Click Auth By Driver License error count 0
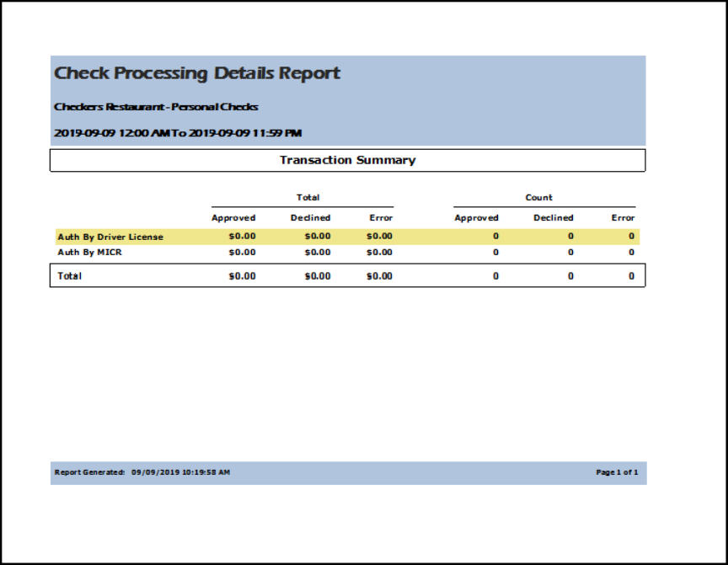The image size is (728, 565). pyautogui.click(x=631, y=236)
